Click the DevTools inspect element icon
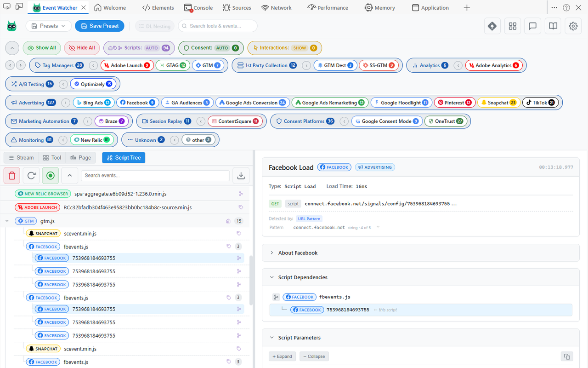Screen dimensions: 588x368 (6, 7)
